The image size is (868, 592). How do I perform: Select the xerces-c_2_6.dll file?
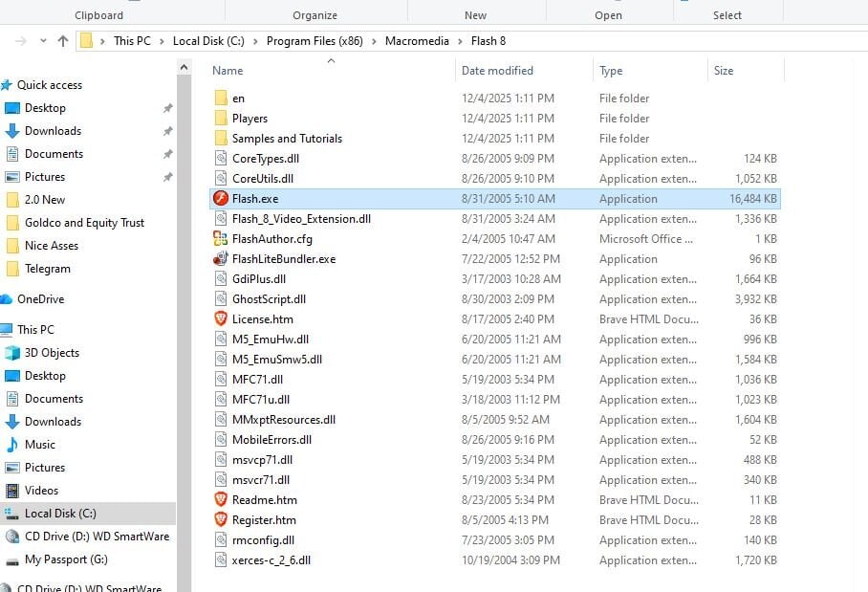(x=271, y=560)
